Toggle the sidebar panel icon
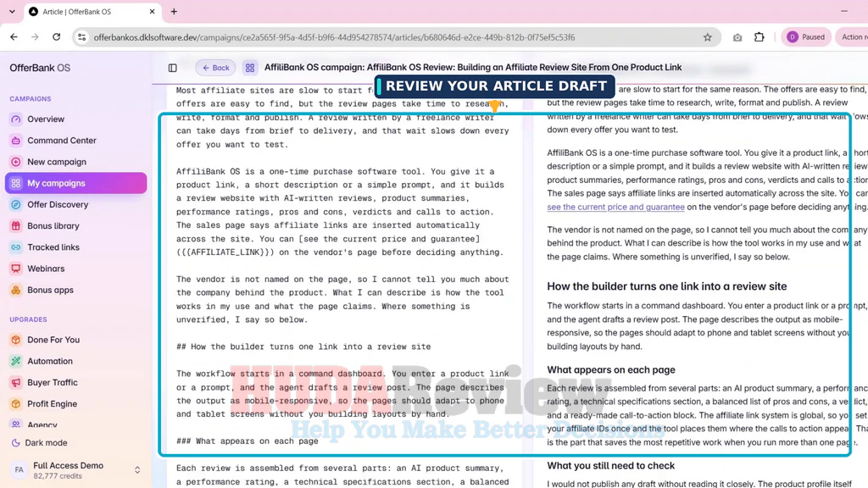868x488 pixels. 173,68
